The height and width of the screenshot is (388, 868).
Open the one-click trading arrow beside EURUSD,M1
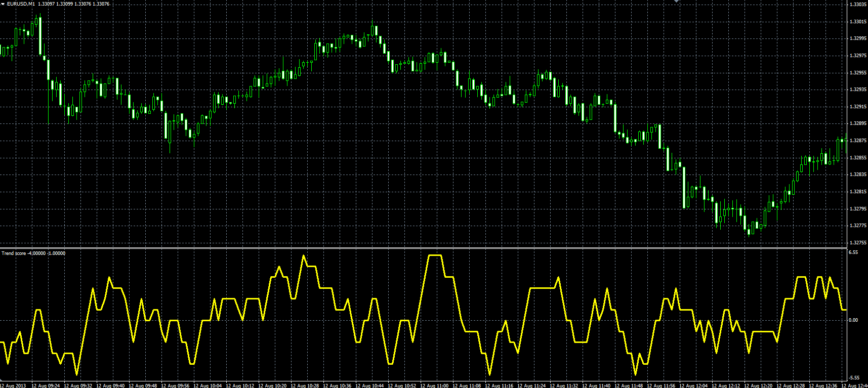click(3, 4)
